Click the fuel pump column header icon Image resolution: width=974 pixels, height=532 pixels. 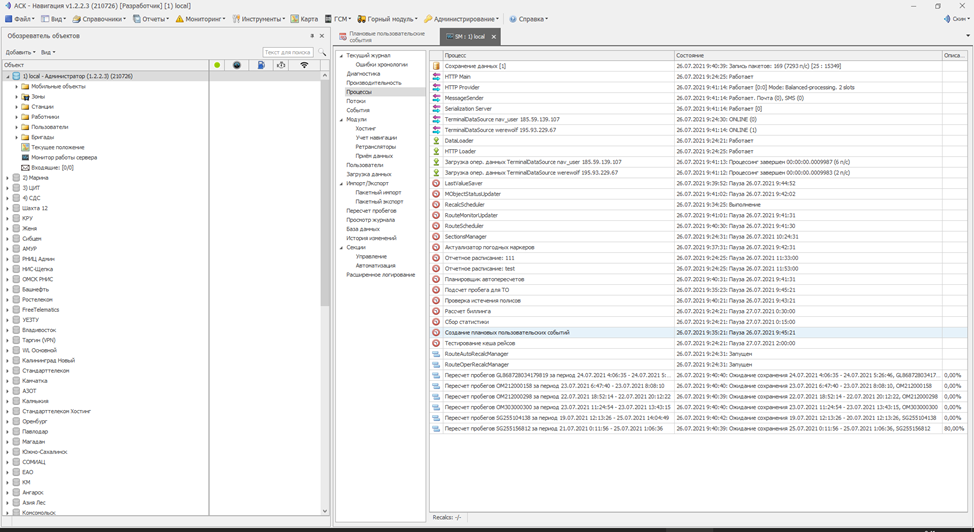pos(260,65)
